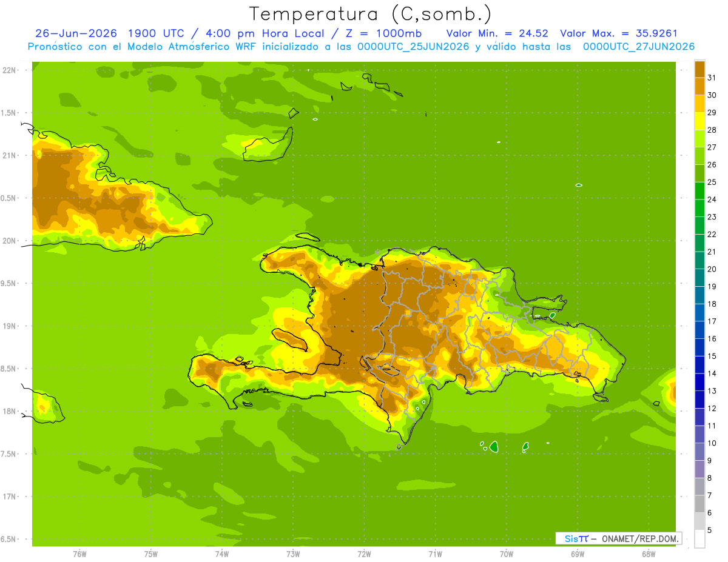Click the colorbar label "25"
The width and height of the screenshot is (728, 562).
712,182
